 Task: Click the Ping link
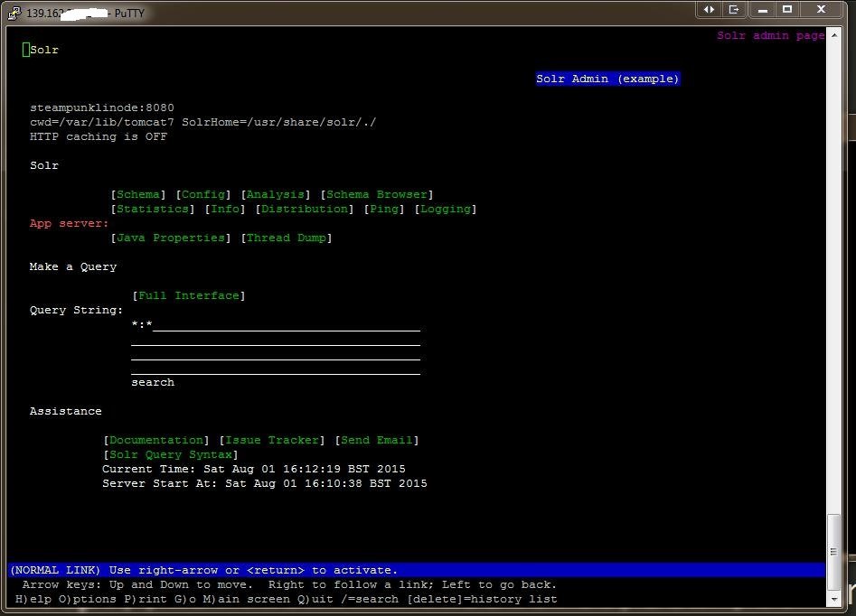pyautogui.click(x=384, y=209)
